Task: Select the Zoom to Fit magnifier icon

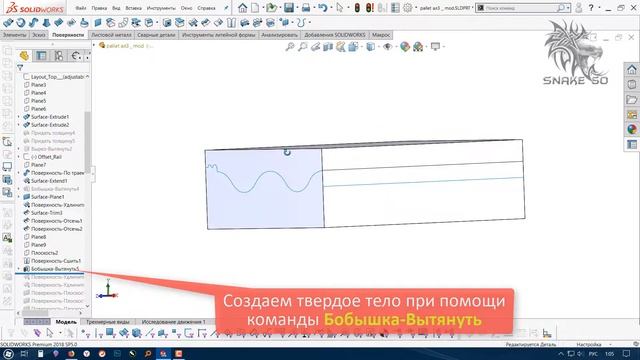Action: click(290, 47)
